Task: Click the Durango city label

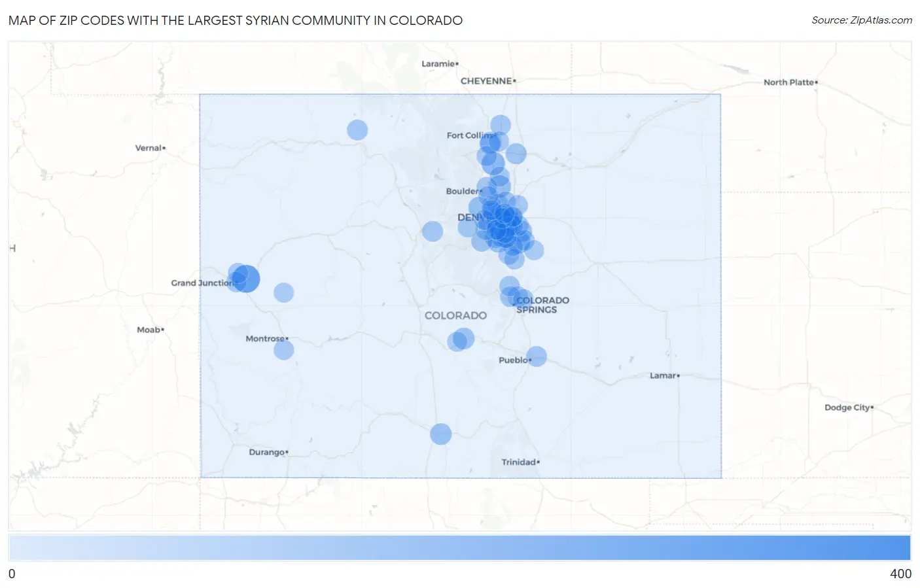Action: click(267, 452)
